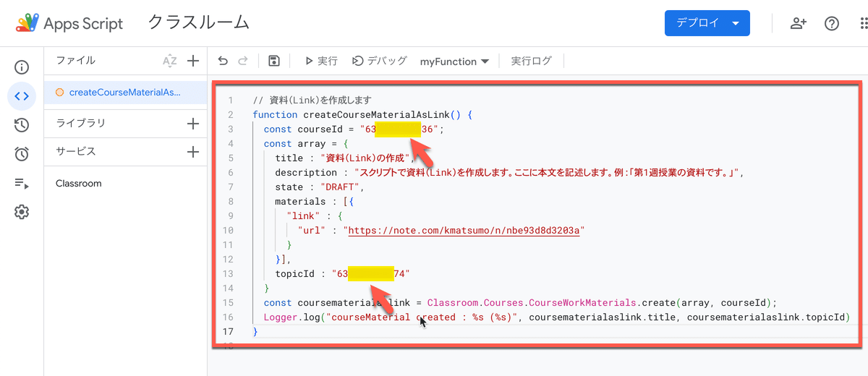This screenshot has height=376, width=868.
Task: Click line number 9 in the gutter
Action: coord(230,215)
